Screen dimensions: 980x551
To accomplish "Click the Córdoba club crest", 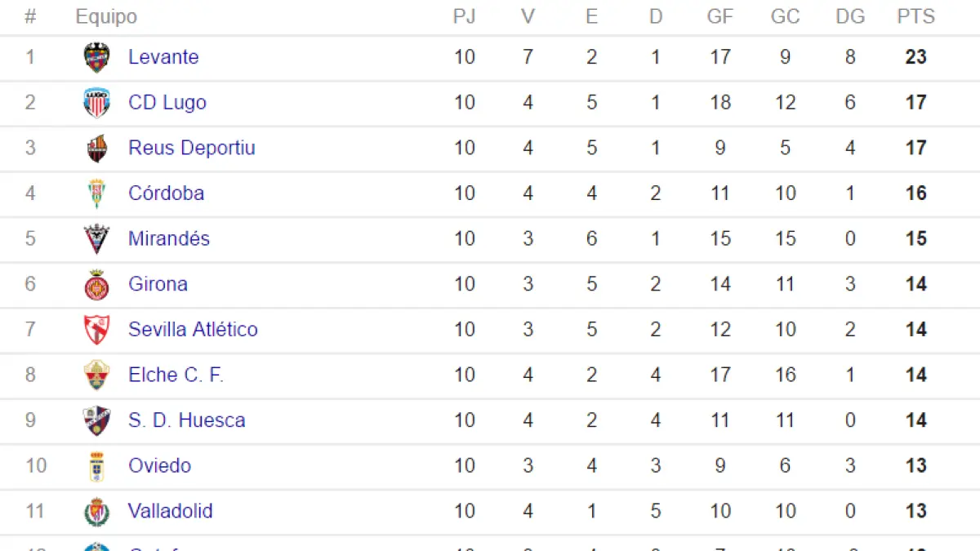I will [97, 193].
